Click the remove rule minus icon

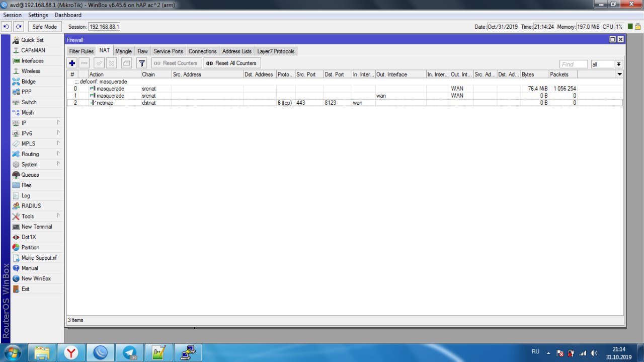click(85, 63)
